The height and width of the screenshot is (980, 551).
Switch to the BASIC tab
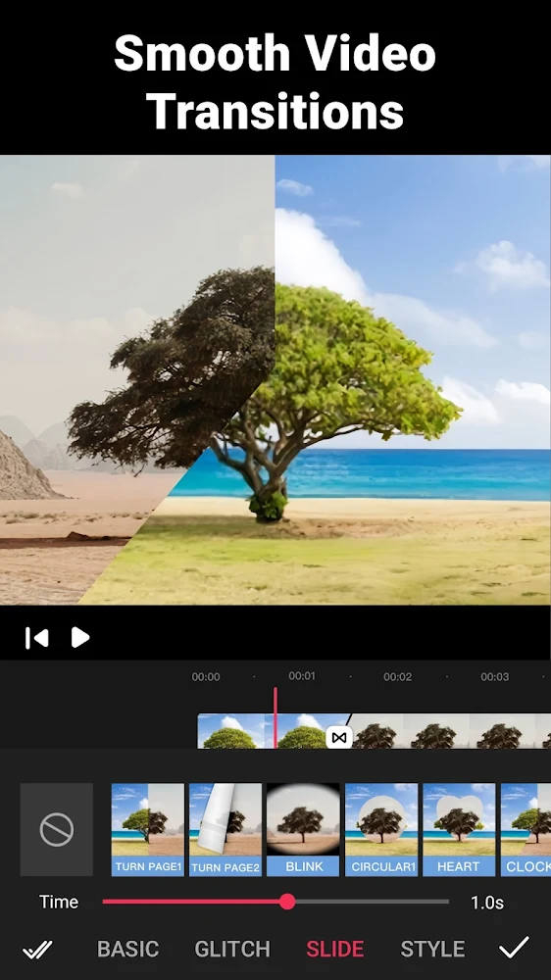coord(128,949)
